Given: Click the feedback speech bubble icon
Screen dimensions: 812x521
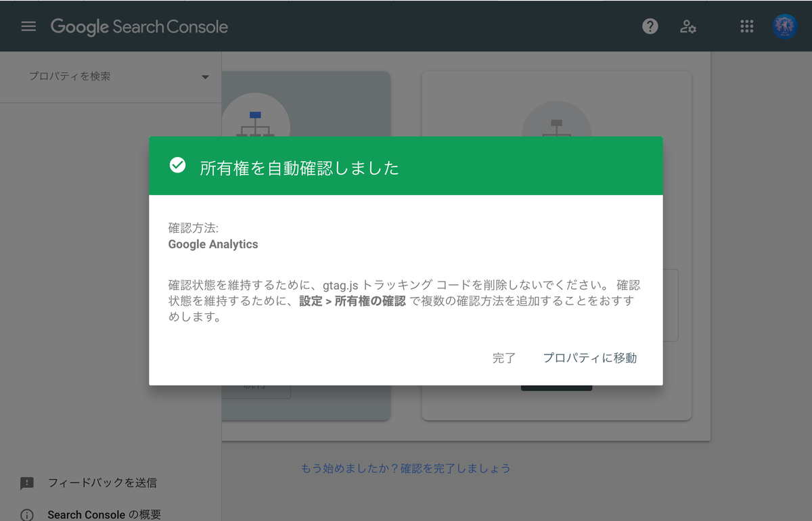Looking at the screenshot, I should [x=27, y=483].
